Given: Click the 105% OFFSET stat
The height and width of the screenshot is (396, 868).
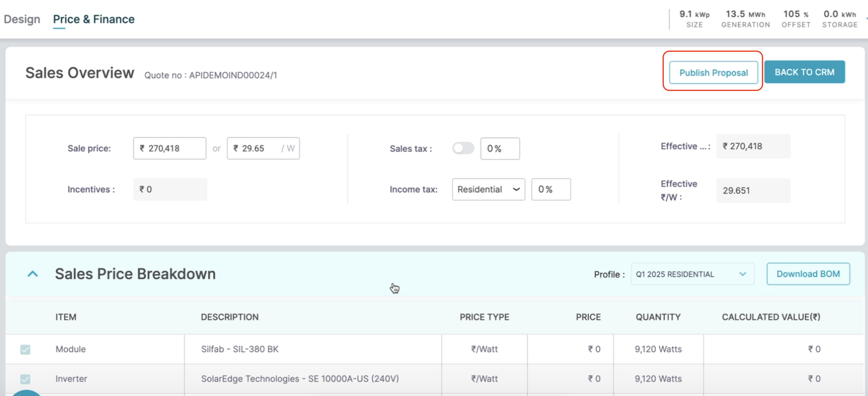Looking at the screenshot, I should 796,19.
